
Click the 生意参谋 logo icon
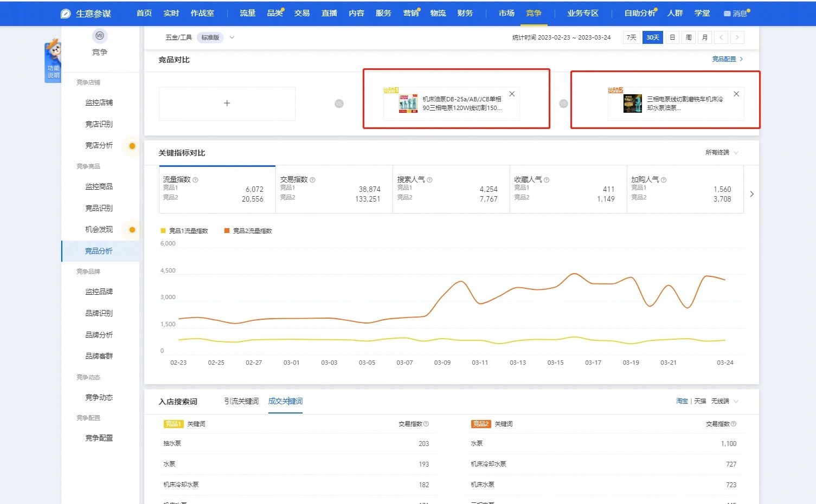(x=66, y=14)
